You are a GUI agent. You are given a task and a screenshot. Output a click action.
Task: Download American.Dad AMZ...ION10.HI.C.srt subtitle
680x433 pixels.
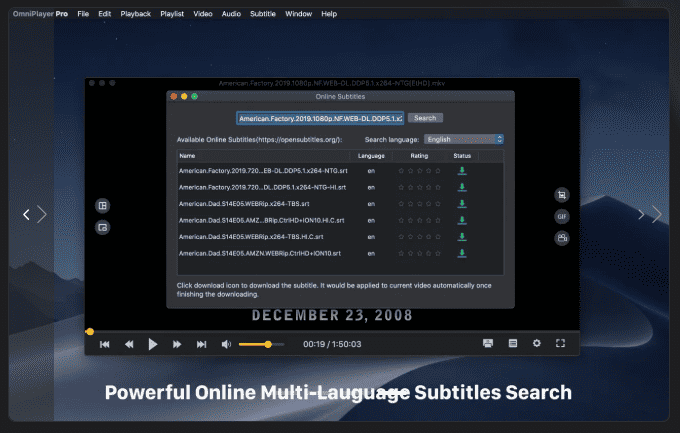462,220
